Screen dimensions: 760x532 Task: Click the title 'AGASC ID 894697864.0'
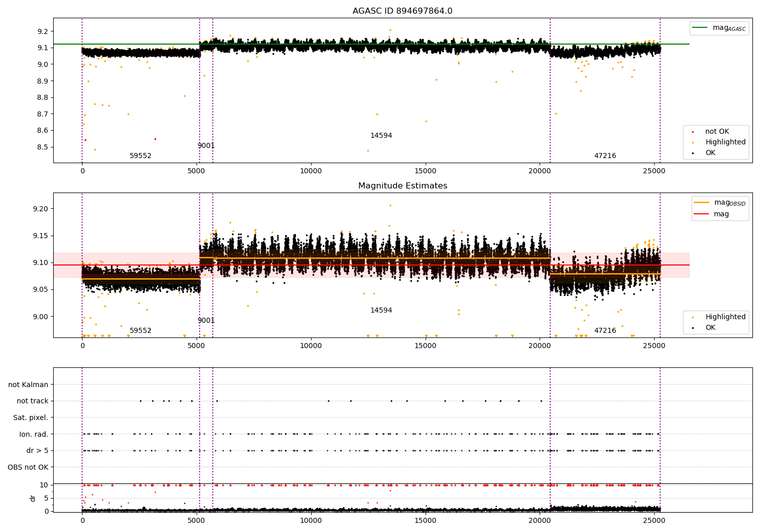(402, 11)
